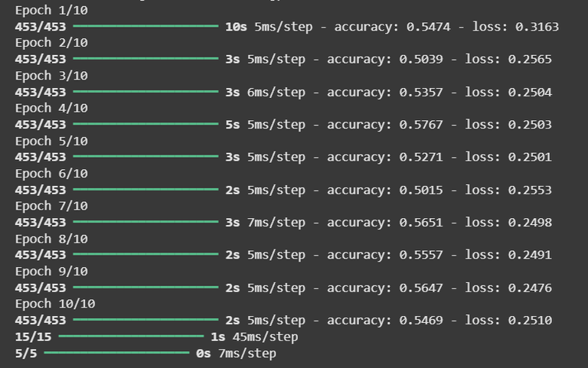The width and height of the screenshot is (588, 368).
Task: Click the Epoch 4/10 label
Action: (x=51, y=109)
